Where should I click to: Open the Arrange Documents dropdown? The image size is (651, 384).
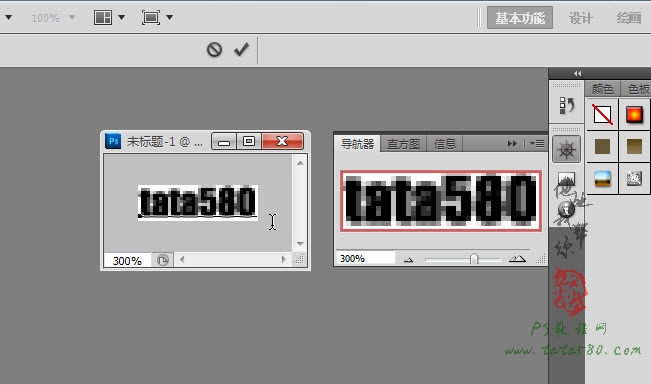click(109, 17)
